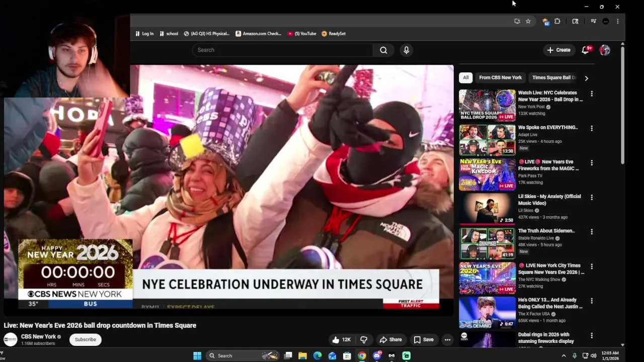This screenshot has width=644, height=362.
Task: Open the CBS New York channel name
Action: [x=38, y=337]
